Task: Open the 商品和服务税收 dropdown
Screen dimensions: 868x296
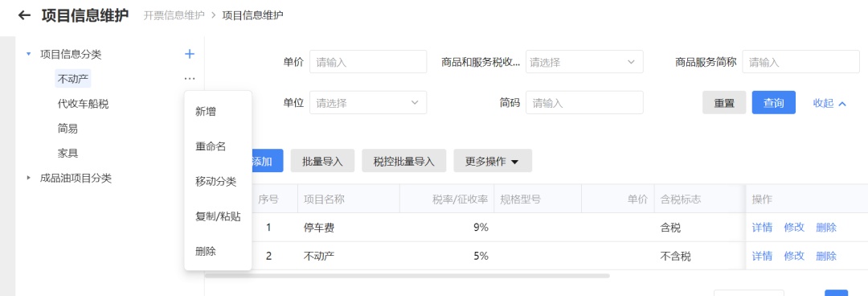Action: coord(584,61)
